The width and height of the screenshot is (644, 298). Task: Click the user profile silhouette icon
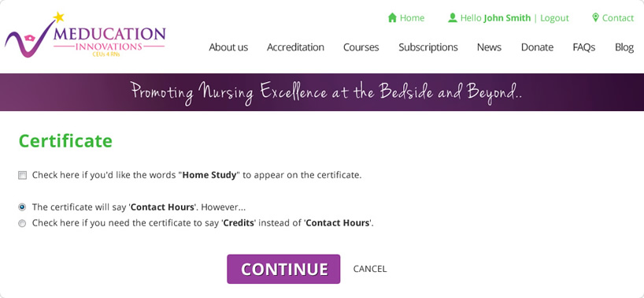click(453, 17)
